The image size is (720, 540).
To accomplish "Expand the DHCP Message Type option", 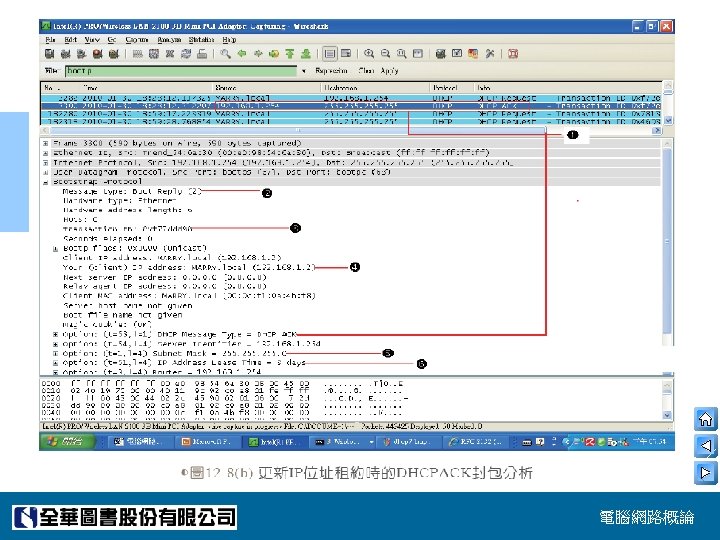I will (55, 334).
